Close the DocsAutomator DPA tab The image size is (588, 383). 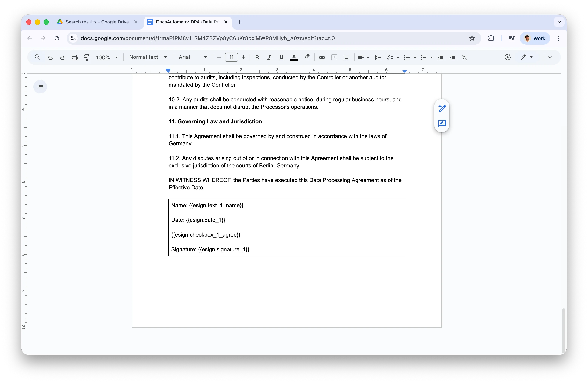[x=226, y=22]
